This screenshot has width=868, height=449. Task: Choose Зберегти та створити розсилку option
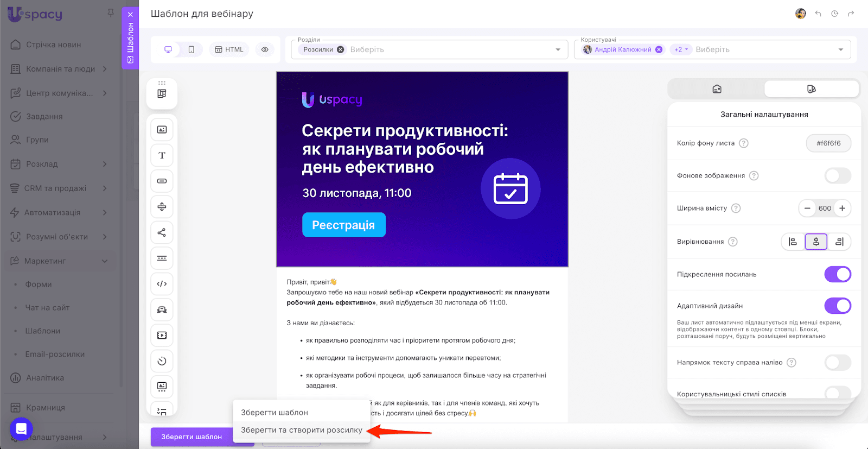point(302,430)
